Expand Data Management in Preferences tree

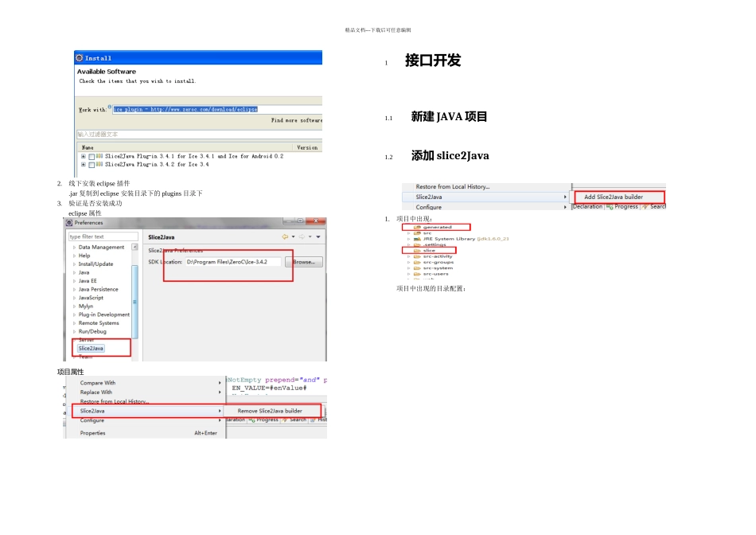point(74,248)
